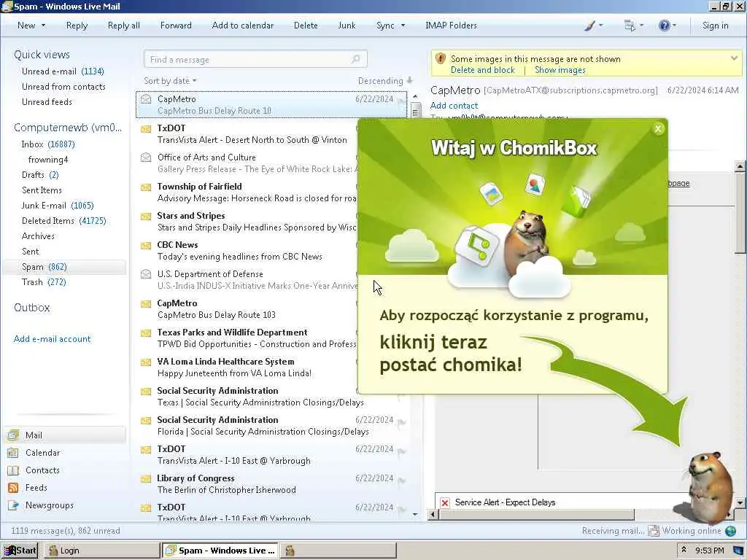Click the Add contact link
The height and width of the screenshot is (560, 747).
click(x=454, y=106)
